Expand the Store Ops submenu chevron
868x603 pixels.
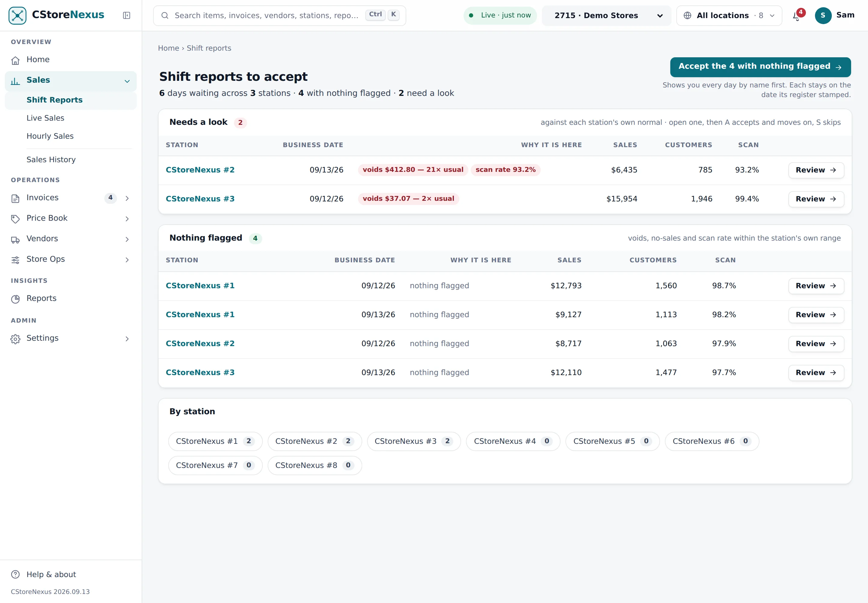(x=127, y=260)
